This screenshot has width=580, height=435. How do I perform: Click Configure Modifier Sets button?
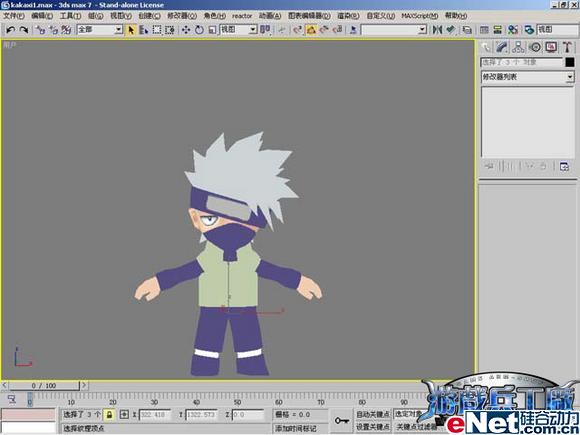[x=564, y=166]
